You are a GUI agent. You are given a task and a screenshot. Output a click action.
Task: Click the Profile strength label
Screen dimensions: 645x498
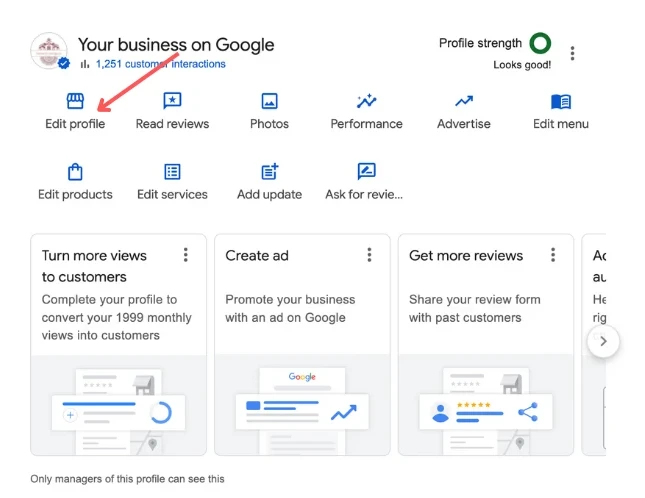click(480, 43)
